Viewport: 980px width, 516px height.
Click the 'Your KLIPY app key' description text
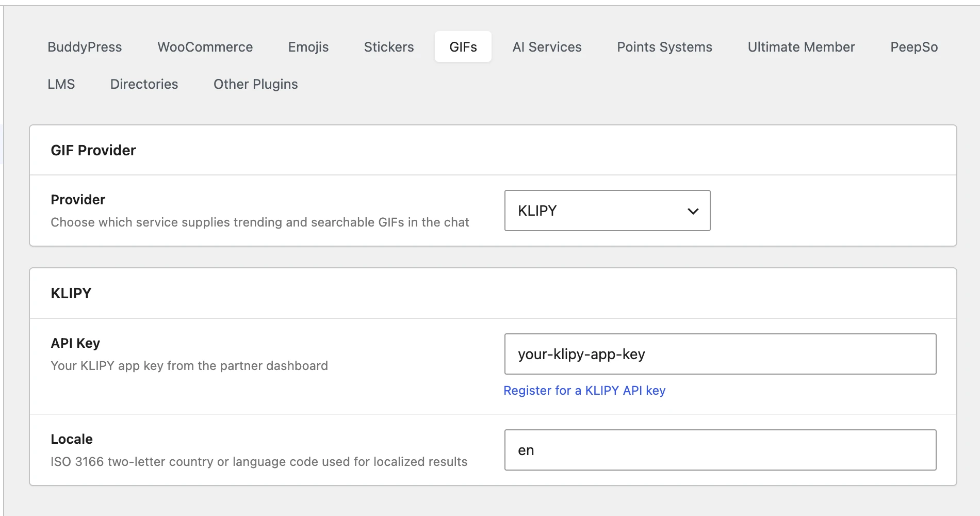189,366
